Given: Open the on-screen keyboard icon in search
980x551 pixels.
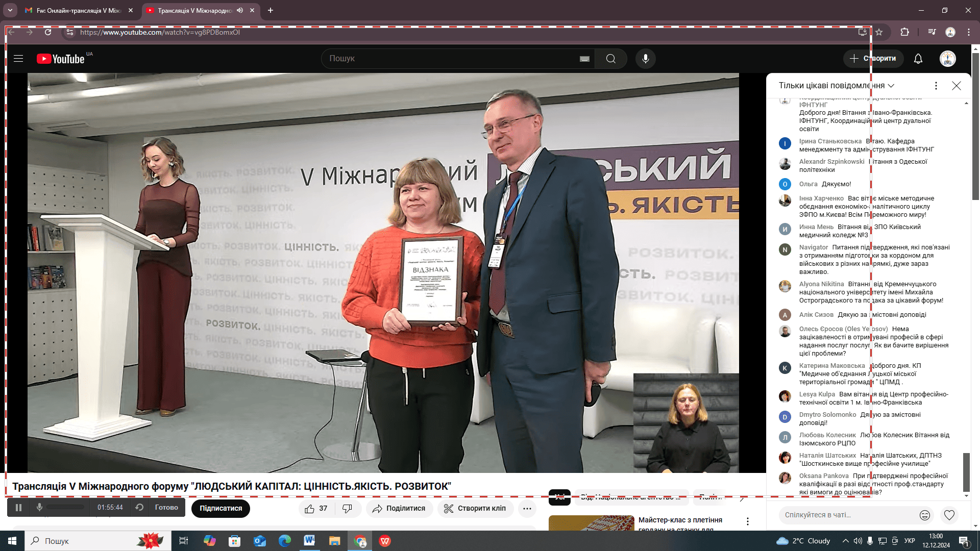Looking at the screenshot, I should (584, 59).
